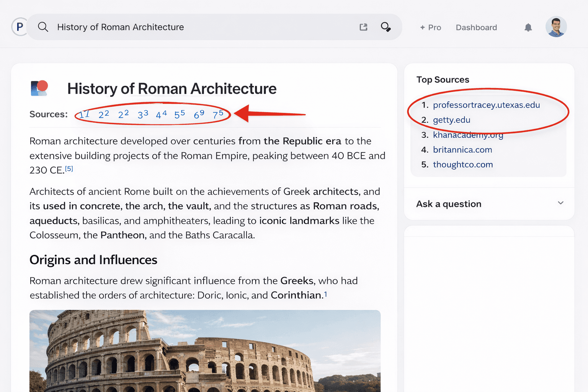Image resolution: width=588 pixels, height=392 pixels.
Task: Visit the getty.edu source link
Action: click(451, 120)
